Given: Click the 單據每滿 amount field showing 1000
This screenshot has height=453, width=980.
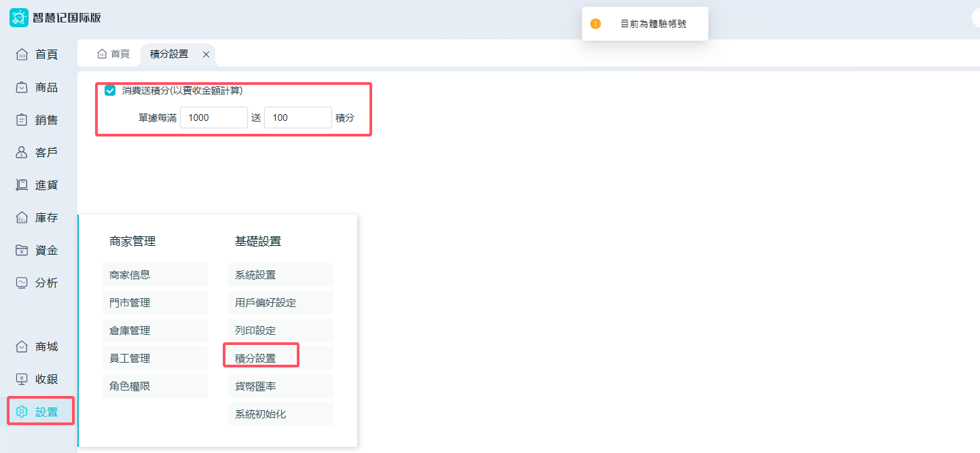Looking at the screenshot, I should click(213, 117).
